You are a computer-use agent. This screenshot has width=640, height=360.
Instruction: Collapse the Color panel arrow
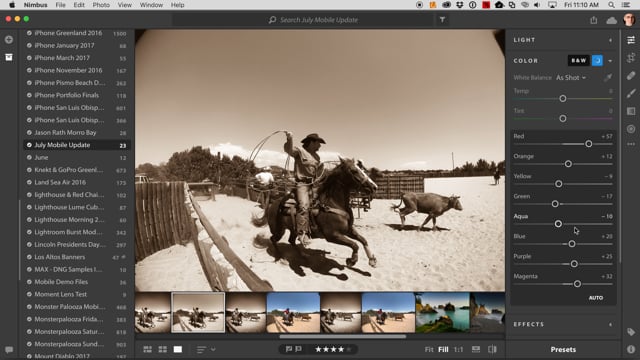click(610, 61)
